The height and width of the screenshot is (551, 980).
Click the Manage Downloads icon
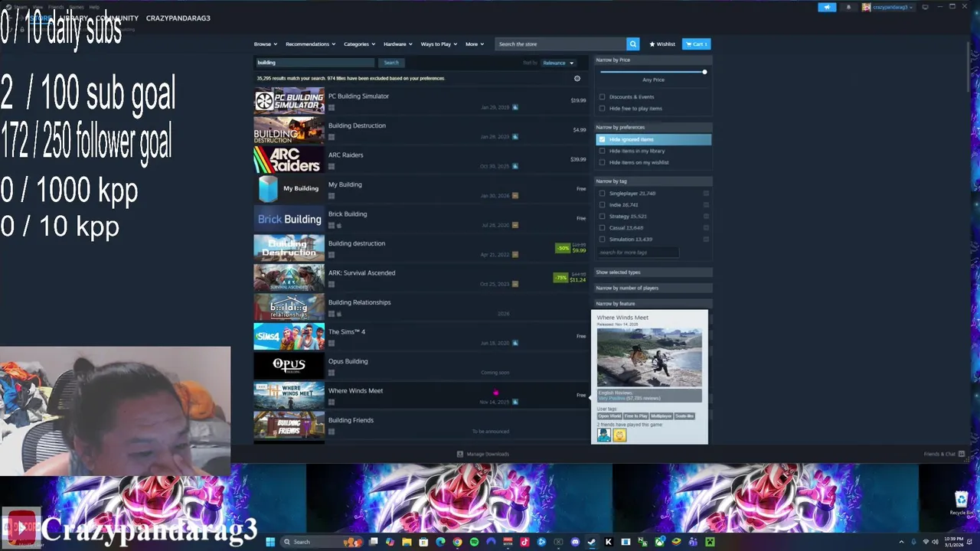coord(459,454)
